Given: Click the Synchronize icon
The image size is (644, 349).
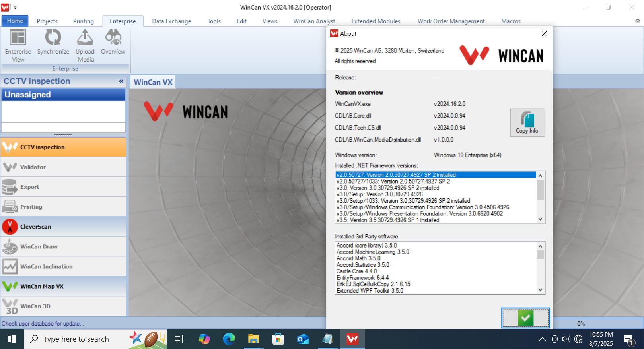Looking at the screenshot, I should pyautogui.click(x=53, y=42).
